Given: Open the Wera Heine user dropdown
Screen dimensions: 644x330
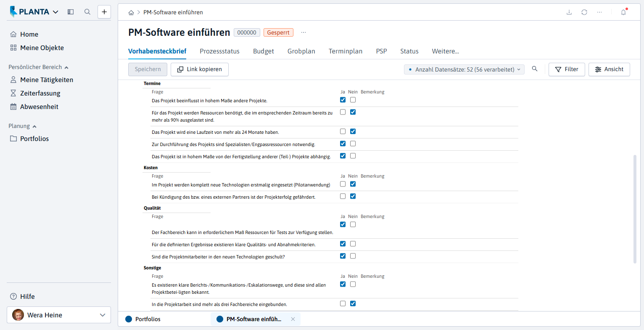Looking at the screenshot, I should [x=59, y=315].
